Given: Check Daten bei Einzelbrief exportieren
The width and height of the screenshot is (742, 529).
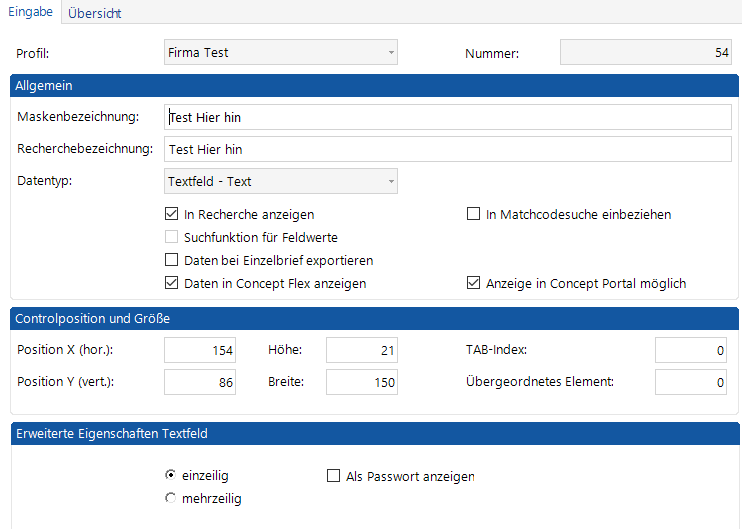Looking at the screenshot, I should (x=171, y=260).
